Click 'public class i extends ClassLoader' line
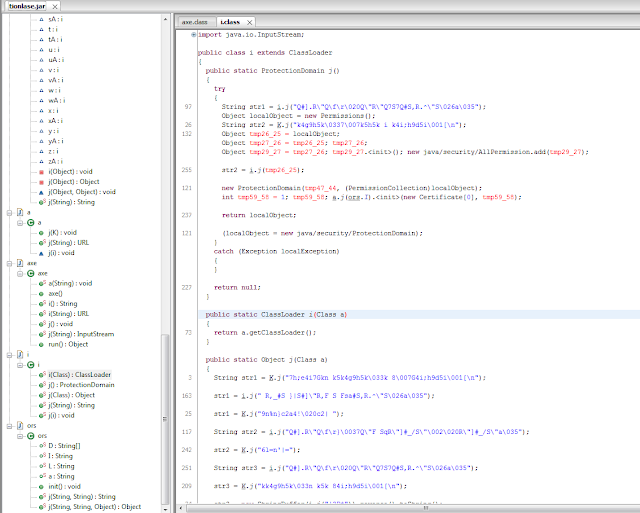Screen dimensions: 640x513 click(265, 53)
